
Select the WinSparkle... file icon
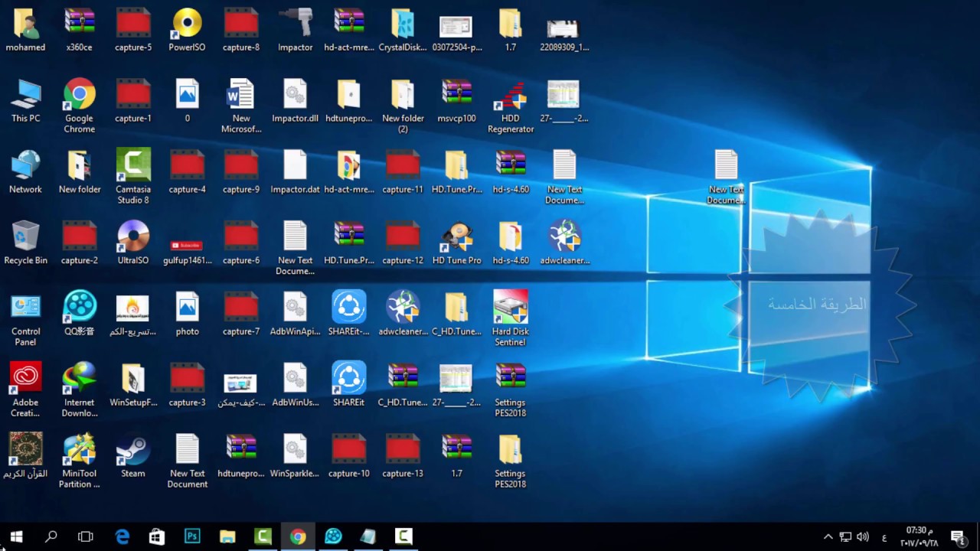coord(295,455)
